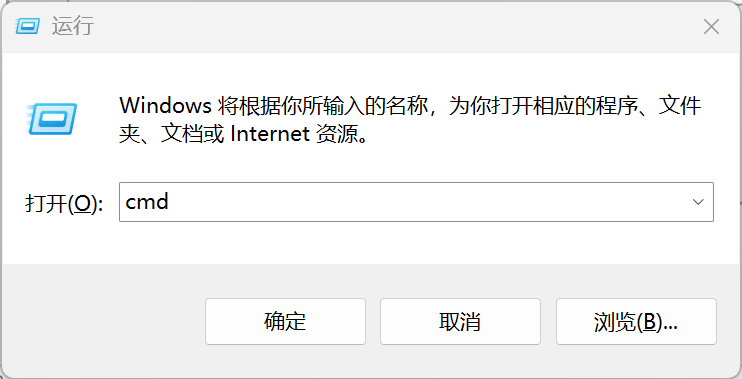Confirm running cmd with 确定

point(285,321)
